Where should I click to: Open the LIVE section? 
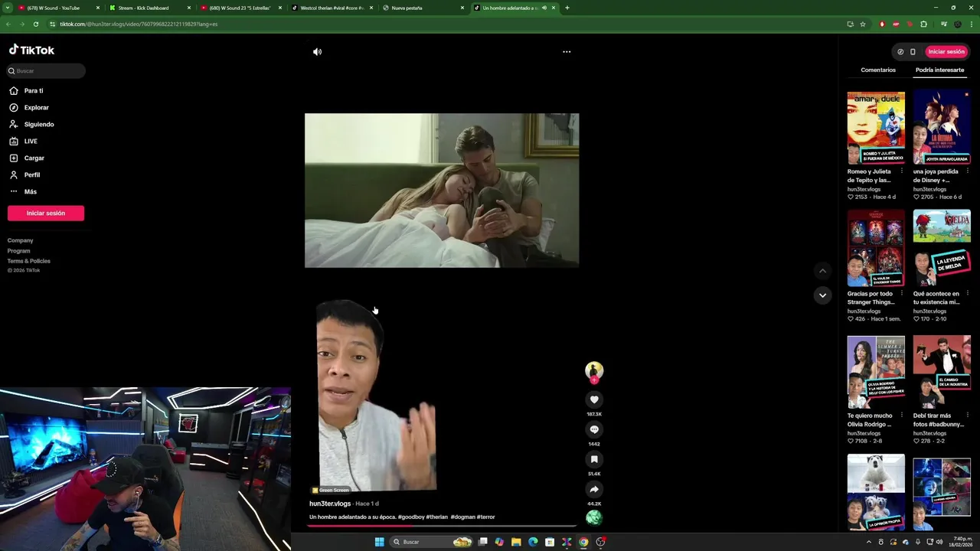click(31, 142)
